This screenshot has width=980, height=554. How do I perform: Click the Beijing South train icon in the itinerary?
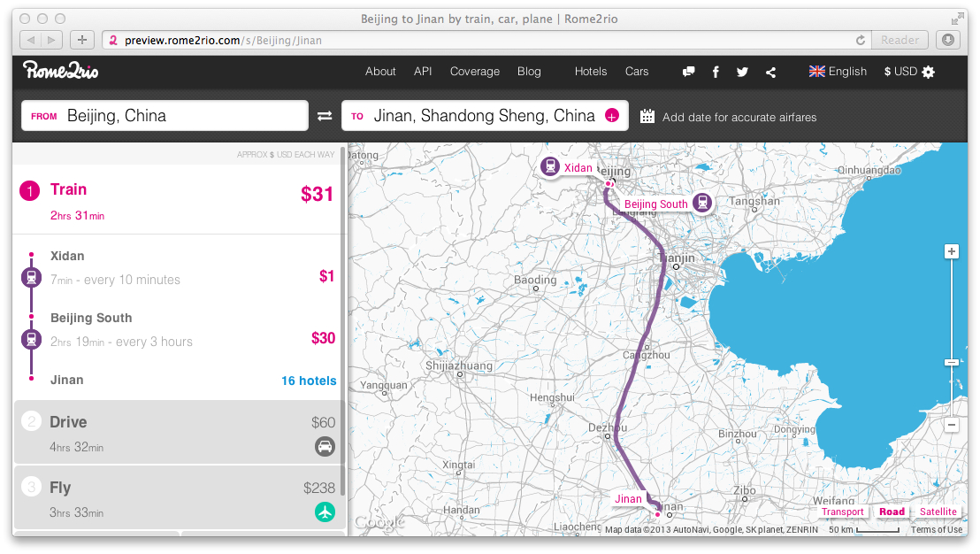31,340
